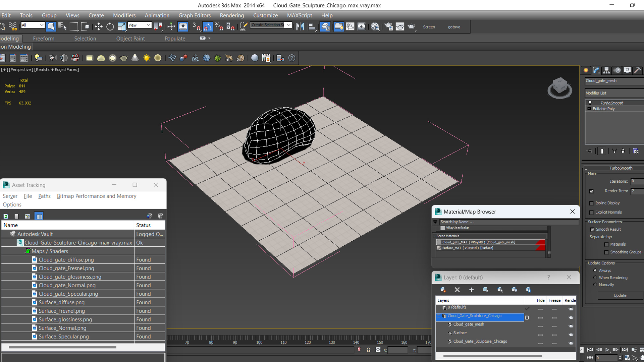Enable Explicit Normals checkbox
This screenshot has height=362, width=644.
coord(591,213)
